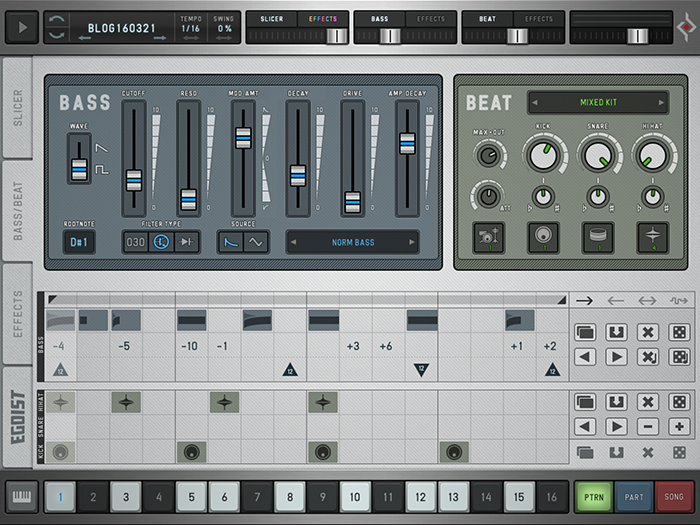
Task: Adjust the Swing 0% value
Action: pyautogui.click(x=224, y=28)
